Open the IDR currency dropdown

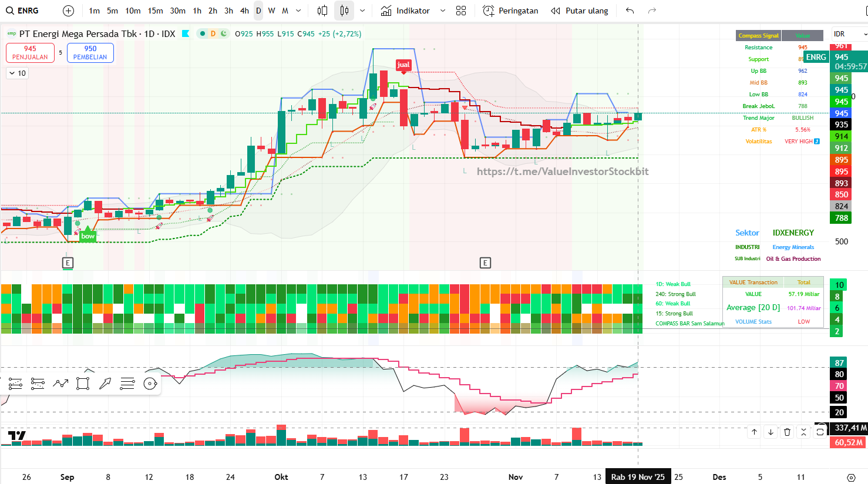coord(850,34)
